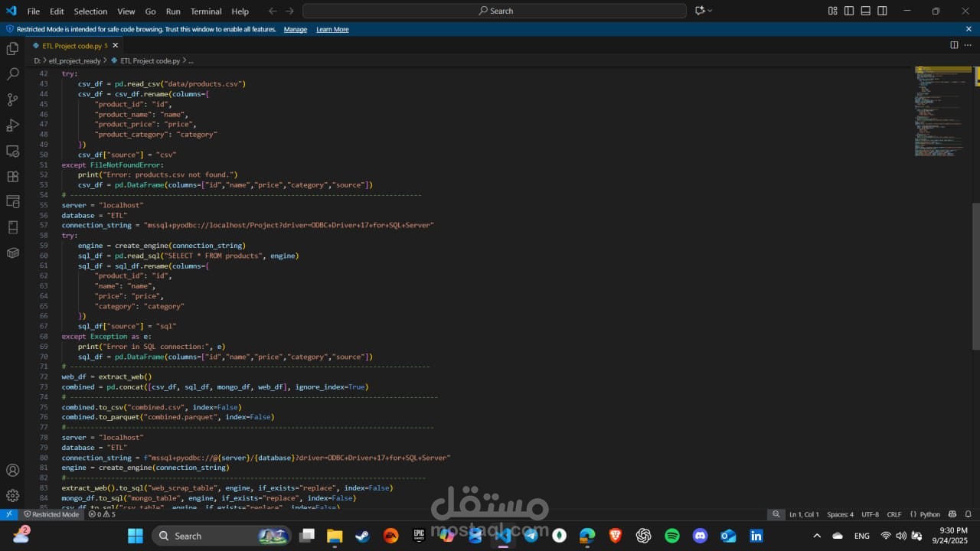Open the Source Control view
This screenshot has height=551, width=980.
[x=12, y=99]
